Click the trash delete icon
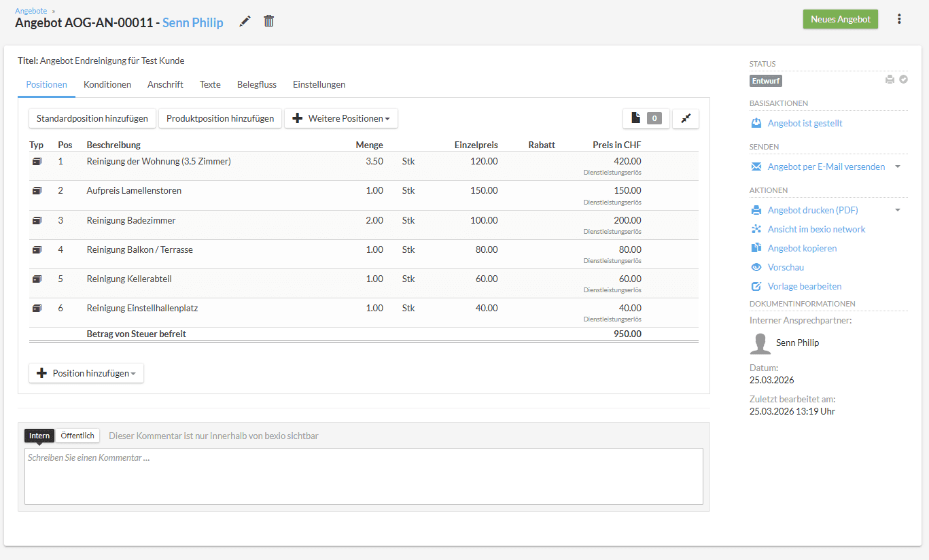Viewport: 929px width, 560px height. pyautogui.click(x=269, y=21)
